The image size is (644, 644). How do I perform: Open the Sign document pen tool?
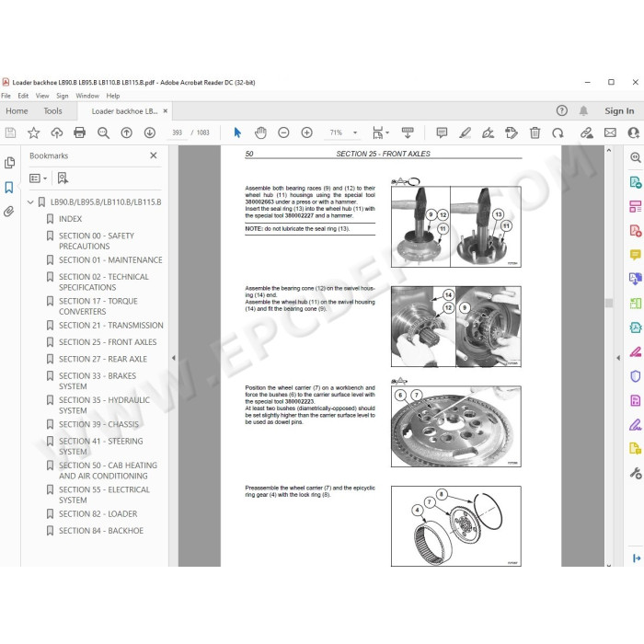(488, 132)
